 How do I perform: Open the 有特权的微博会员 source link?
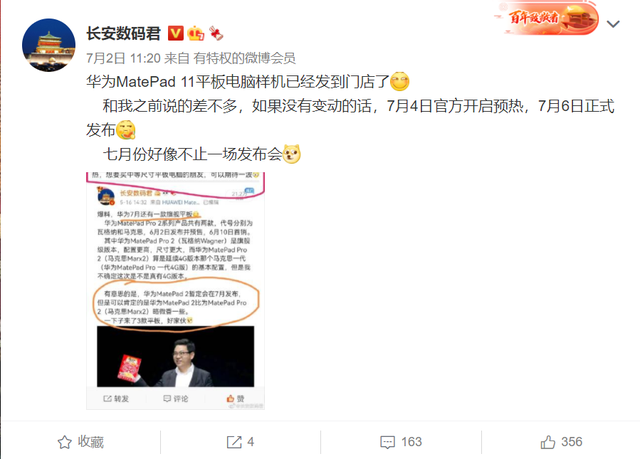pos(244,58)
